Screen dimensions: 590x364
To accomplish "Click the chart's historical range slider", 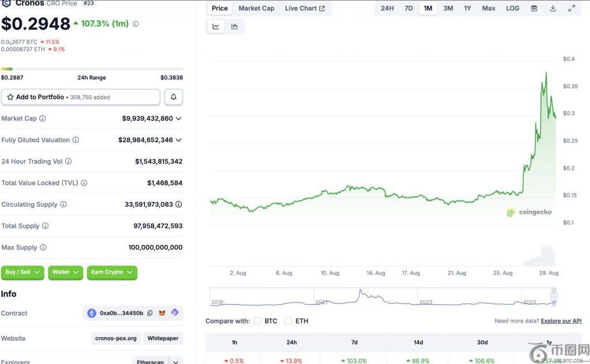I will tap(383, 297).
